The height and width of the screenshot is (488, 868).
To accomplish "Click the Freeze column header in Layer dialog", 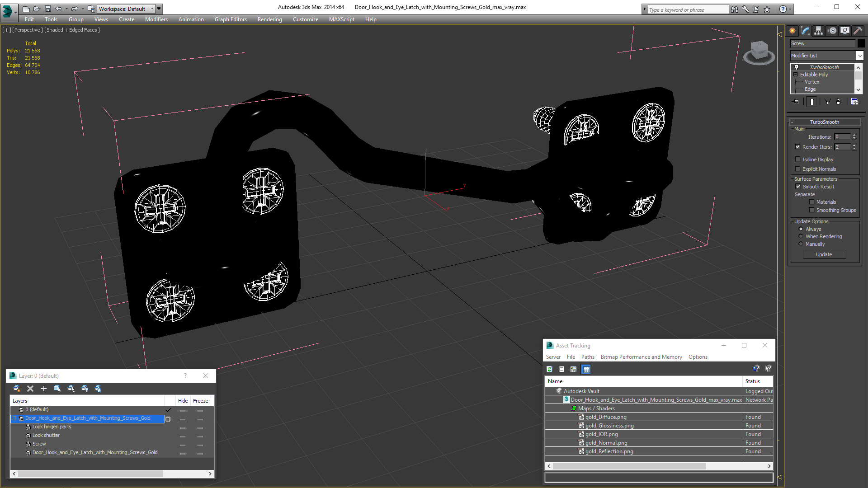I will point(200,401).
